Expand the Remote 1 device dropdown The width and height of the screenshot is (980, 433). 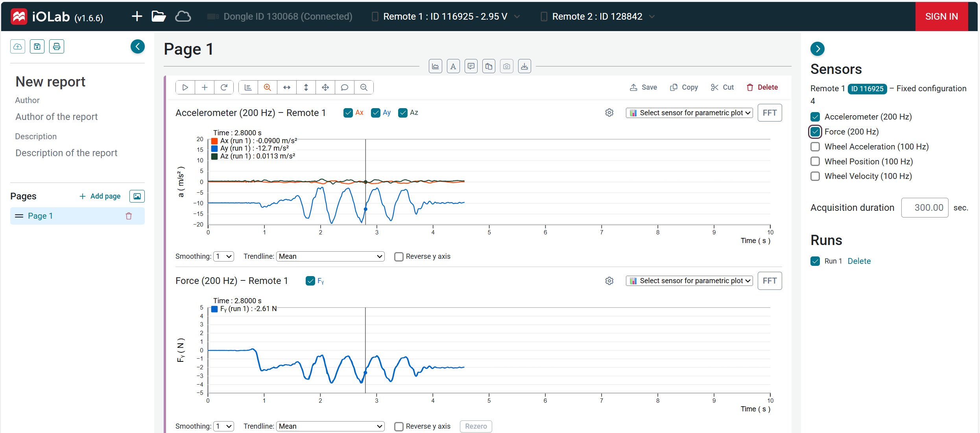pyautogui.click(x=517, y=17)
